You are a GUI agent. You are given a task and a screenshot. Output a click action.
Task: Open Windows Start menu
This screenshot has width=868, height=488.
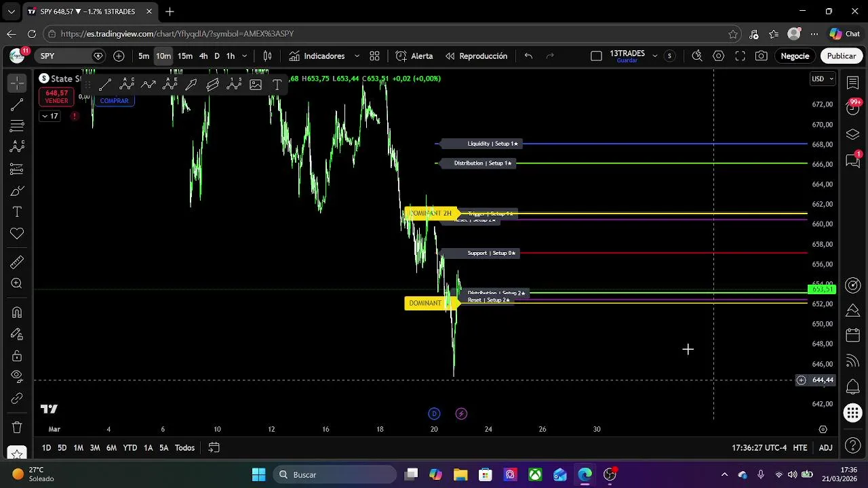pos(259,474)
